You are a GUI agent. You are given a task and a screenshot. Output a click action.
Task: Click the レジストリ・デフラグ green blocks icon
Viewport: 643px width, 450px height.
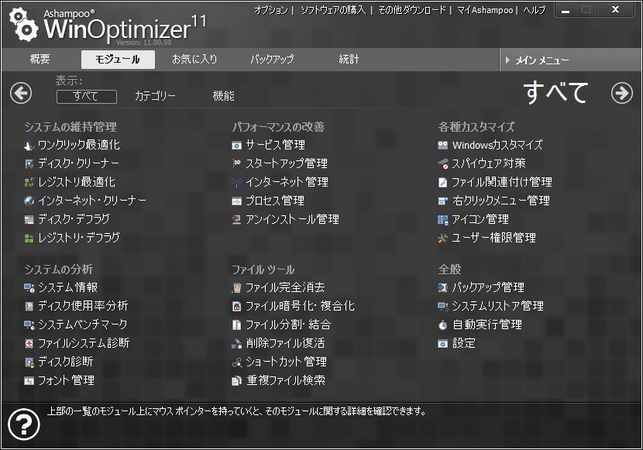(x=29, y=238)
